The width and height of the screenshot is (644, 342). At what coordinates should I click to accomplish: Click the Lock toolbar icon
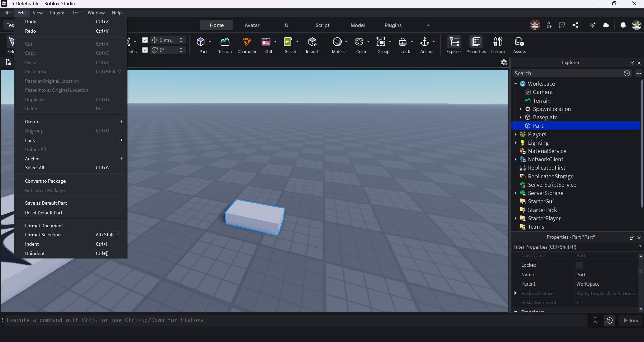click(402, 42)
